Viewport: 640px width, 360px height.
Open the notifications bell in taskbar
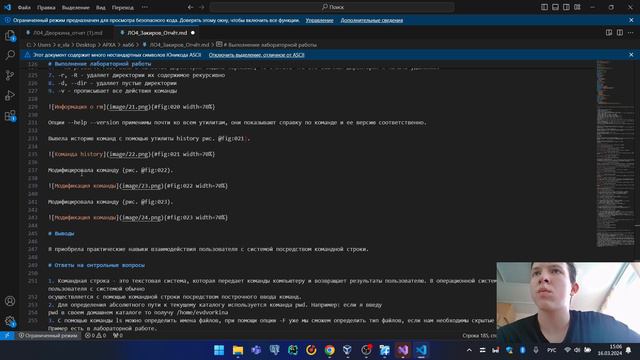point(629,350)
